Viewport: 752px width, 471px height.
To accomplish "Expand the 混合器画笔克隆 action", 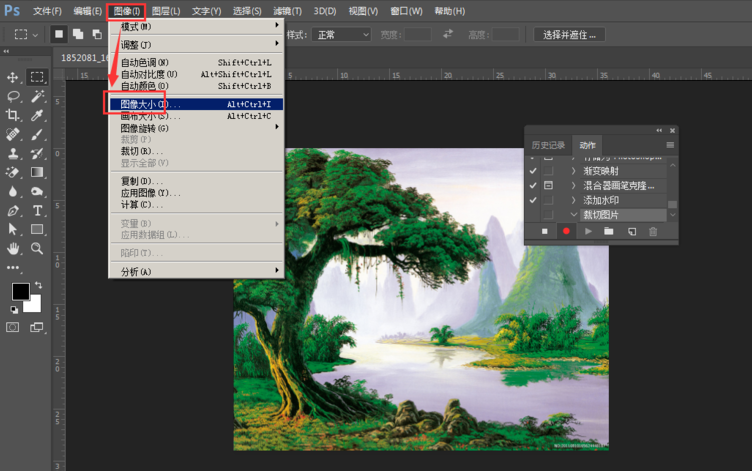I will click(574, 185).
